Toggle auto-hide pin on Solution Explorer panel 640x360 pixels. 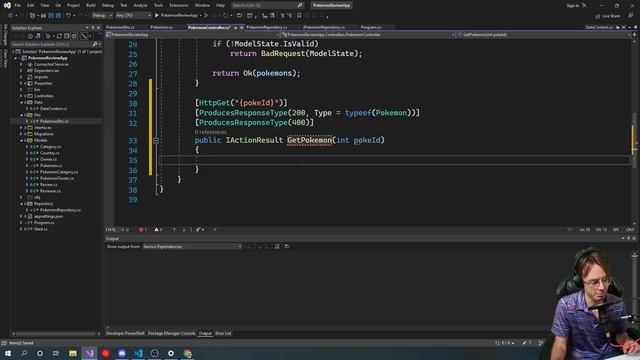pyautogui.click(x=93, y=28)
